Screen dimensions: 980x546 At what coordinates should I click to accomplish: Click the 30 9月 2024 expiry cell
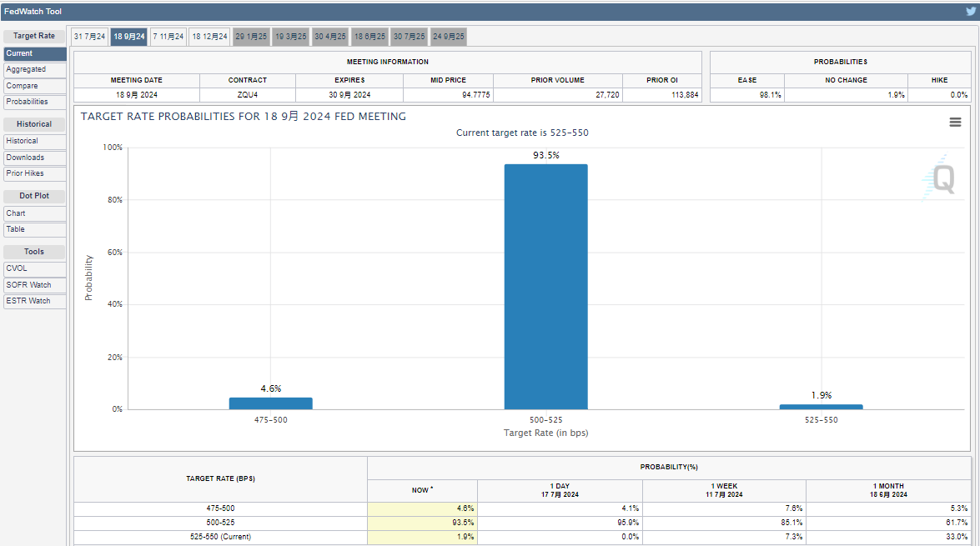[x=349, y=95]
